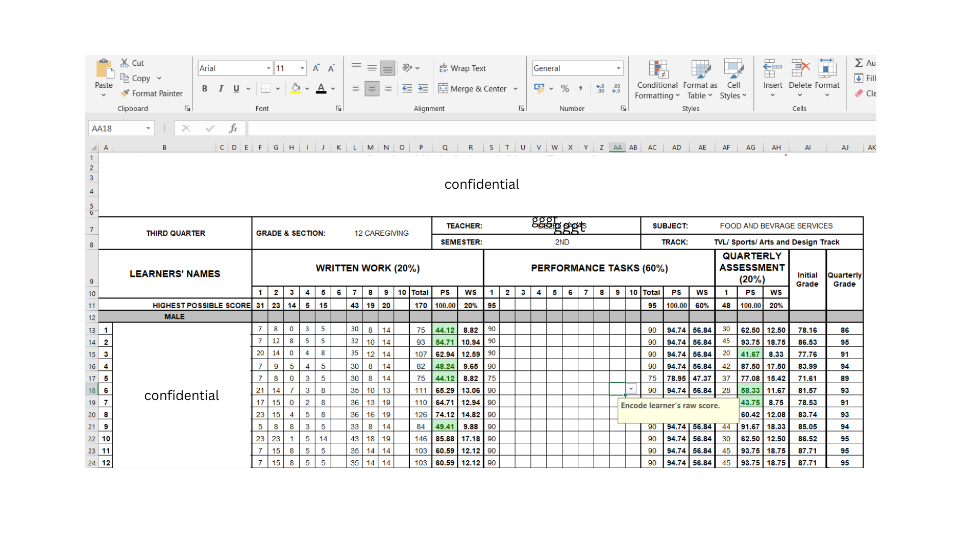Open the dropdown arrow on cell AA18
This screenshot has width=980, height=551.
pos(631,389)
